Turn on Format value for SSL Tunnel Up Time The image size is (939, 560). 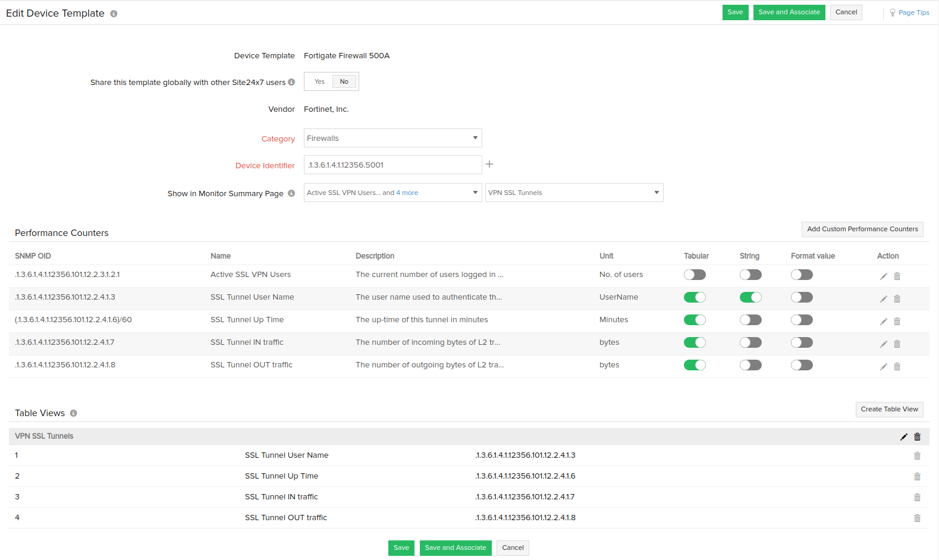coord(801,320)
